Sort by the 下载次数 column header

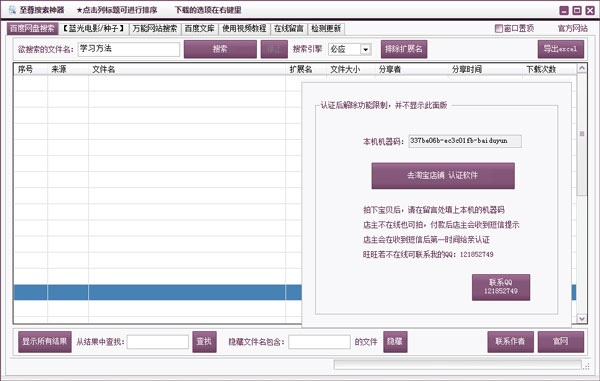click(549, 69)
